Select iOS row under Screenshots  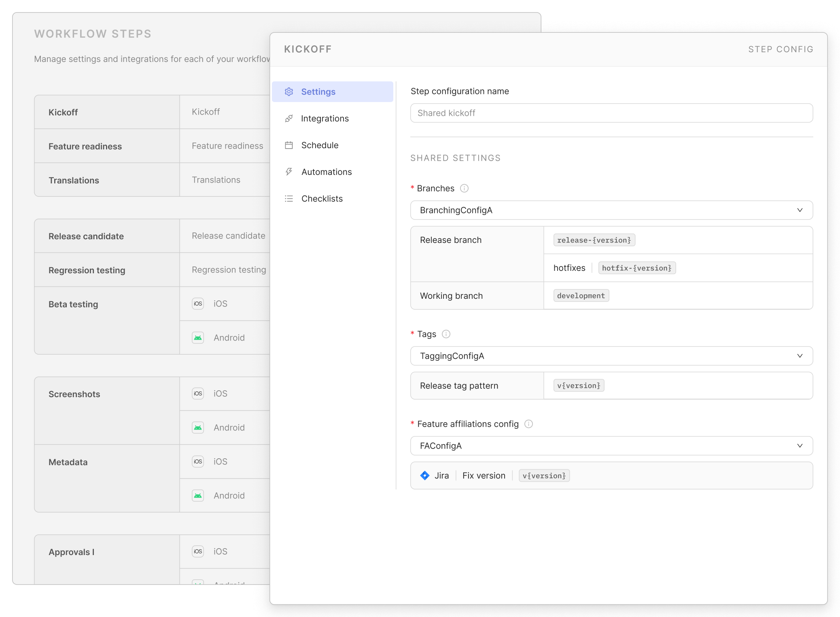pos(221,394)
